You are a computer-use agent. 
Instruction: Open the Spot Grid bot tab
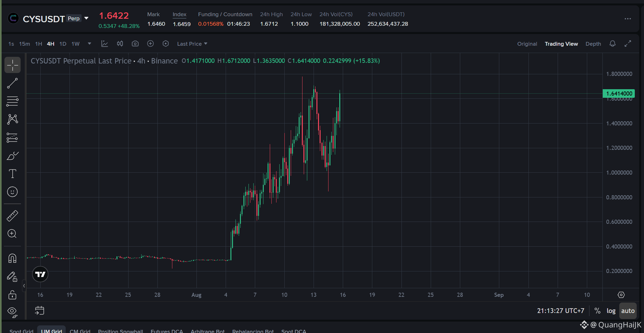pos(21,330)
